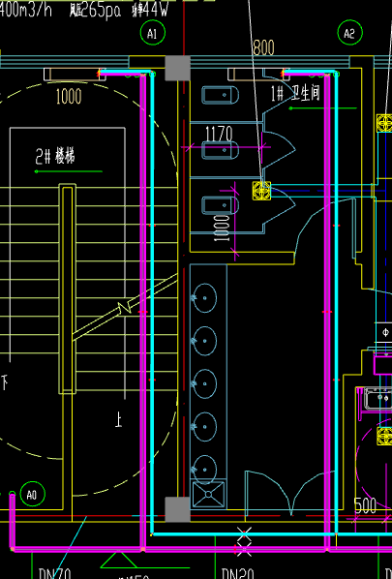Select the valve symbol on the magenta pipe

[244, 549]
